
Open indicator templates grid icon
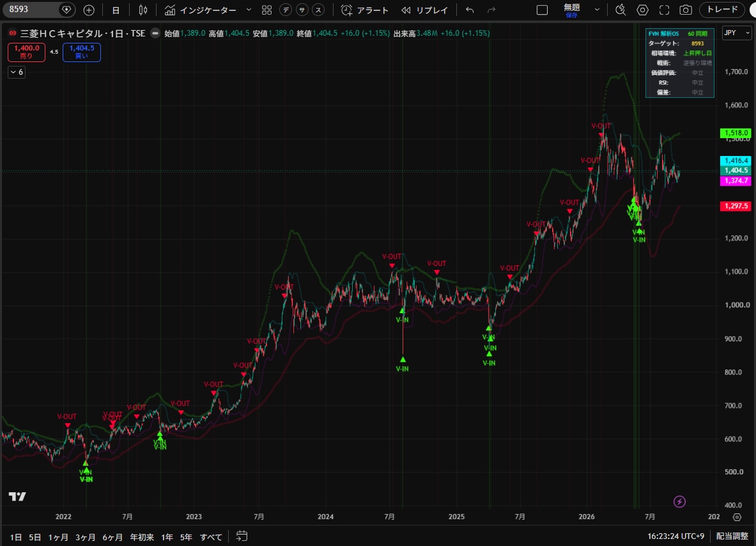266,10
